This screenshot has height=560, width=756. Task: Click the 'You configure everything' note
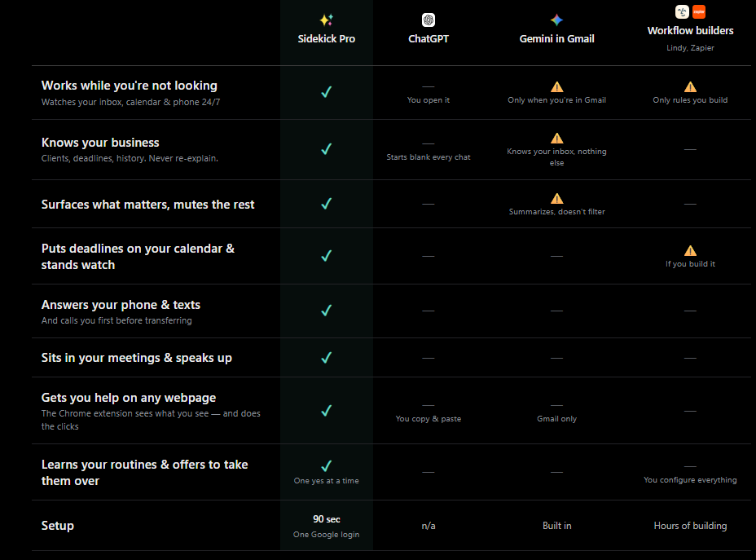[690, 479]
